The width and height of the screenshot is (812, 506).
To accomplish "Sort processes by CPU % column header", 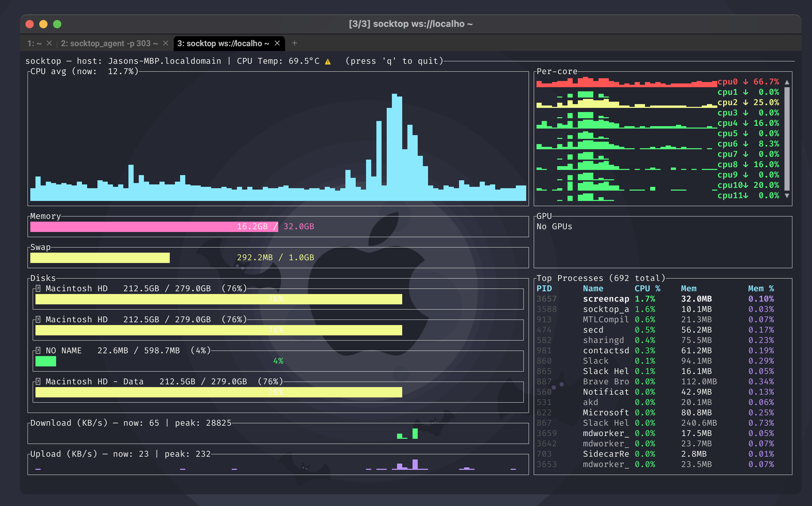I will point(647,289).
